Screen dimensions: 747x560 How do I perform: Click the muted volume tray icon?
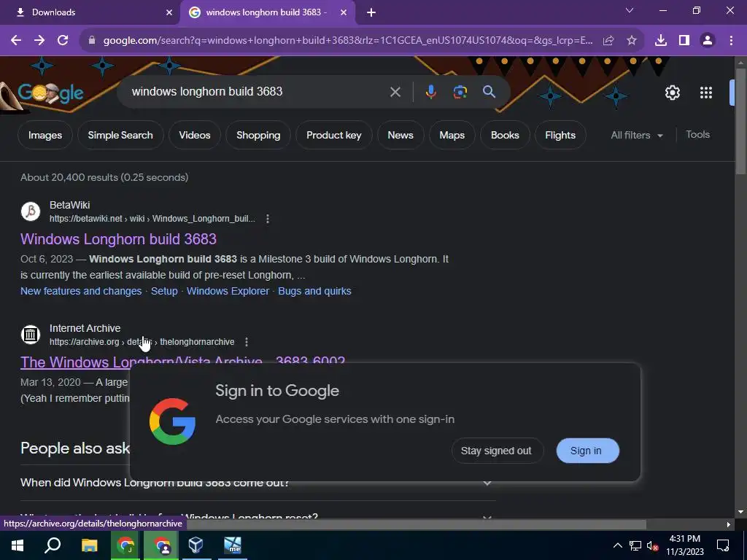(x=653, y=545)
